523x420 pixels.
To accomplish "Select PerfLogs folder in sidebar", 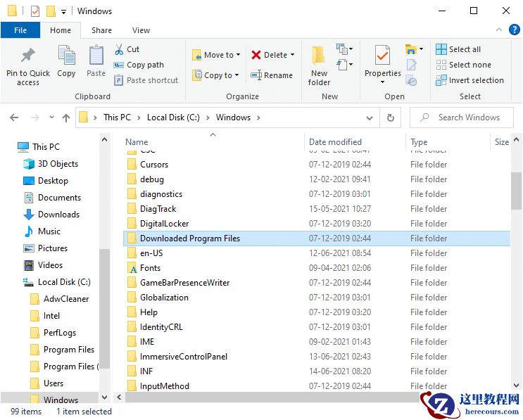I will (53, 333).
